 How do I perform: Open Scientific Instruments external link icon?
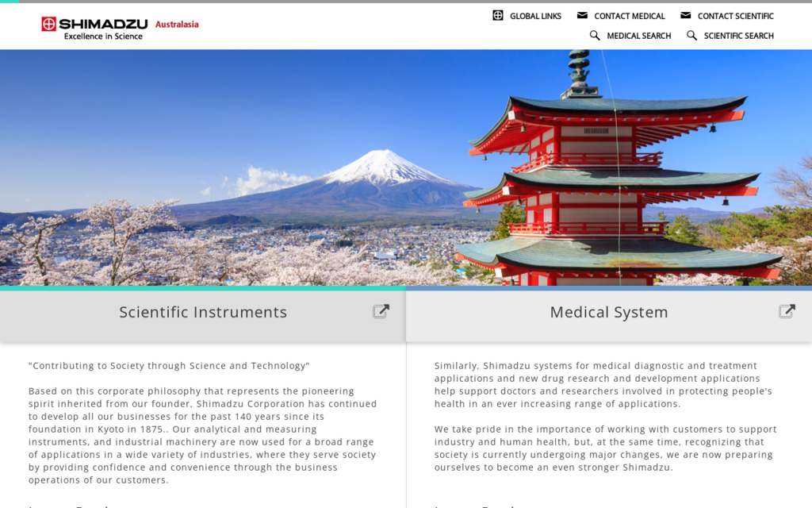(x=381, y=311)
